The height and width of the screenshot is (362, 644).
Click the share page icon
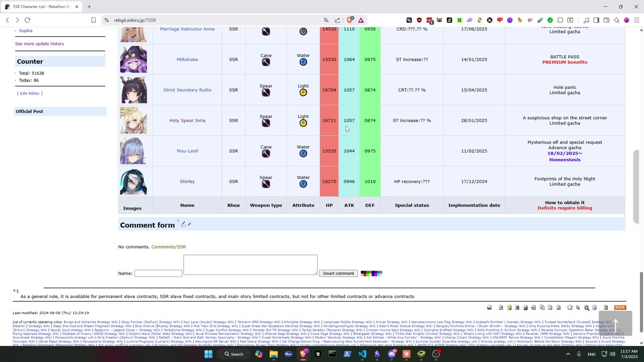pos(337,20)
